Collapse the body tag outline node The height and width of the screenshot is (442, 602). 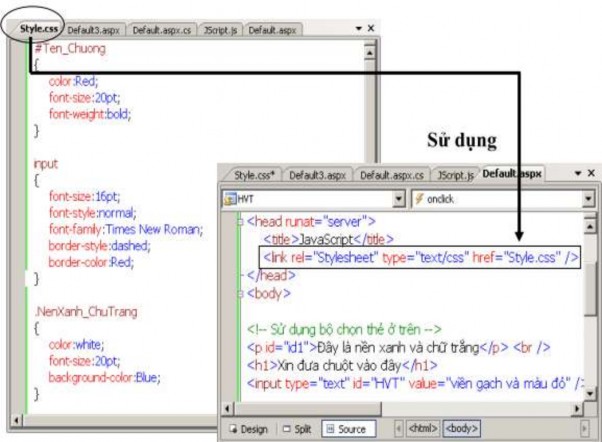(x=240, y=294)
